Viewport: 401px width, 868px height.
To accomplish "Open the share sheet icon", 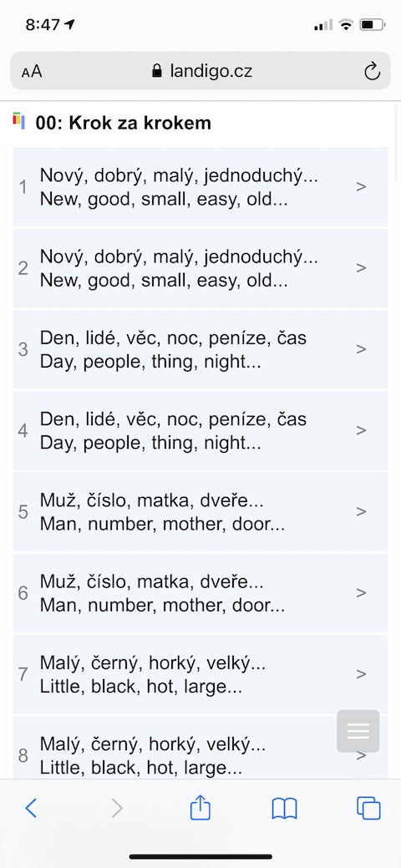I will coord(200,807).
